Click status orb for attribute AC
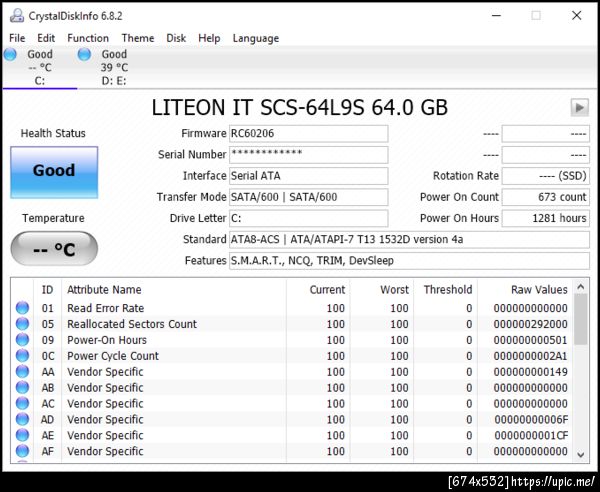Image resolution: width=600 pixels, height=492 pixels. click(x=22, y=403)
